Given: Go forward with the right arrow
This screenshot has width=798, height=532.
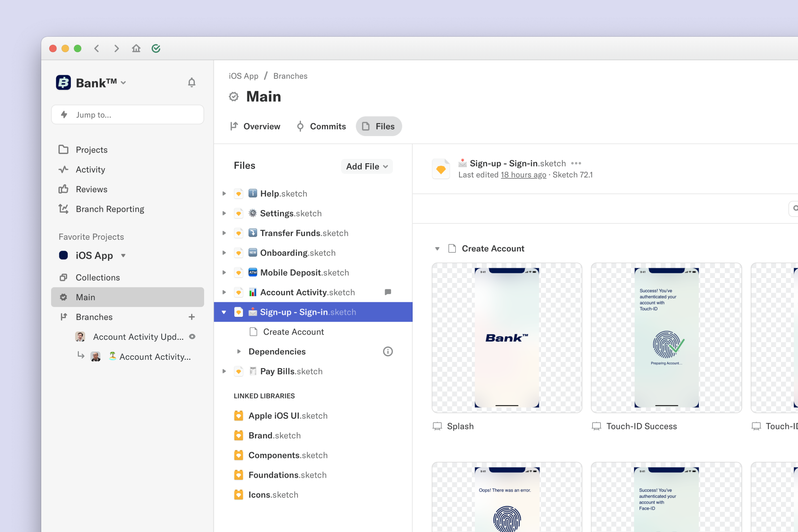Looking at the screenshot, I should pyautogui.click(x=116, y=49).
